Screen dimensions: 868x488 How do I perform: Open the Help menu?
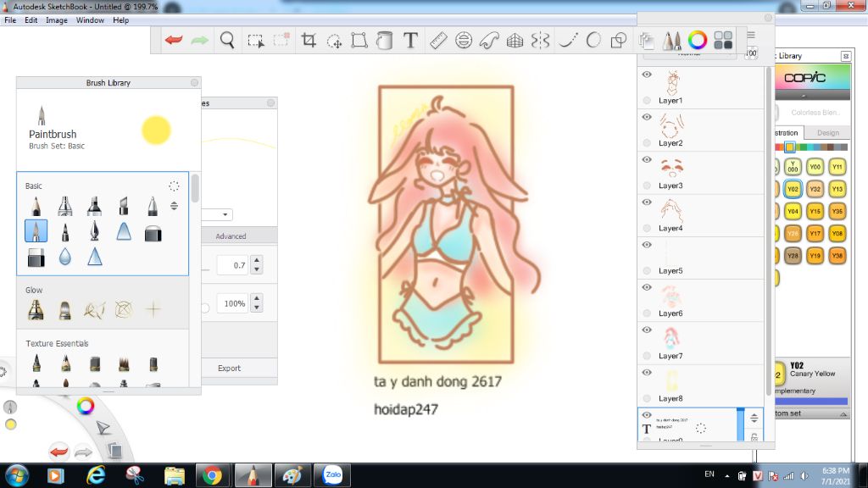tap(120, 20)
